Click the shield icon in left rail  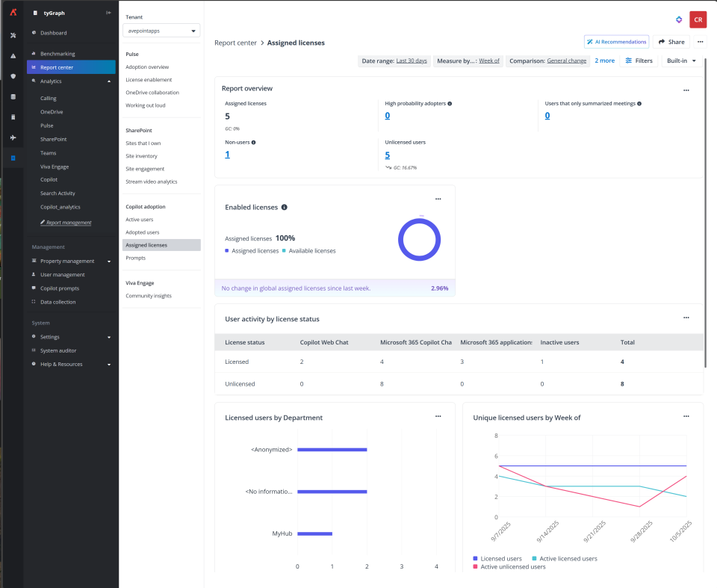coord(13,76)
